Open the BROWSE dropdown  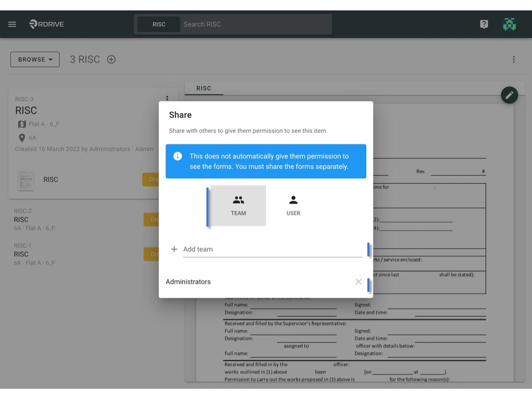[34, 59]
